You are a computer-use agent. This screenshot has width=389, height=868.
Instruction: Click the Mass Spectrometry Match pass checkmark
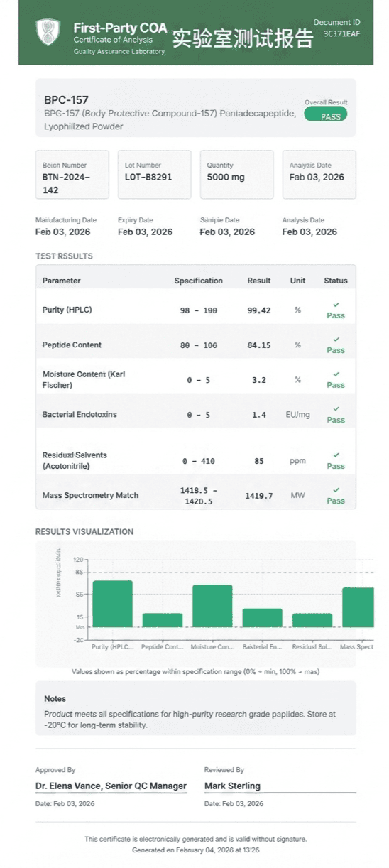pos(336,490)
